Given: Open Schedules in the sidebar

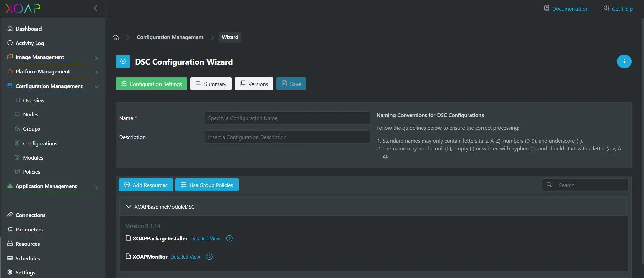Looking at the screenshot, I should coord(28,258).
